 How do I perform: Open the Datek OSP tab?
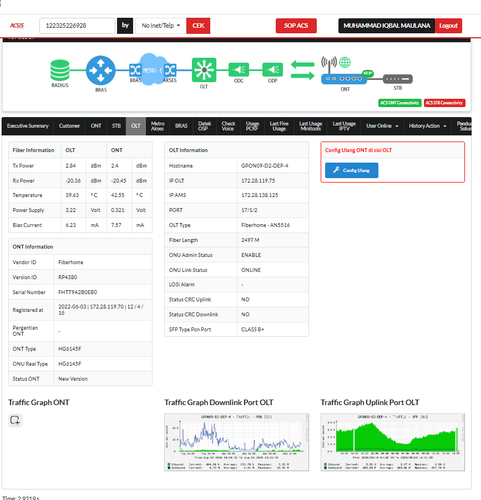click(x=204, y=126)
